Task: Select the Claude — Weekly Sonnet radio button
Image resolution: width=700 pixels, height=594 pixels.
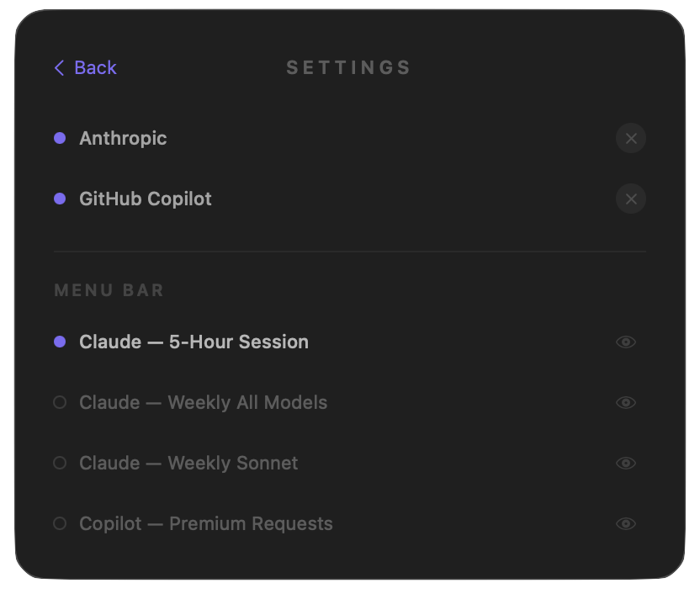Action: click(59, 463)
